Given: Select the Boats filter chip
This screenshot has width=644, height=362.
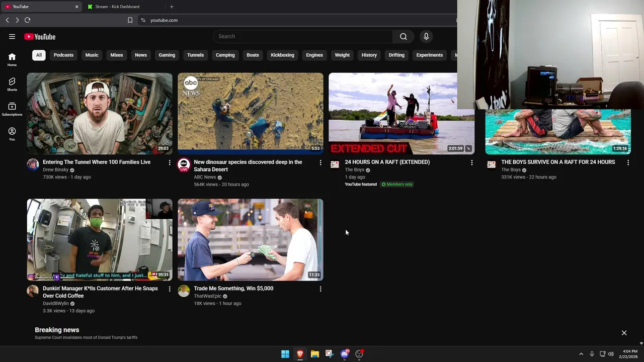Looking at the screenshot, I should pyautogui.click(x=253, y=55).
